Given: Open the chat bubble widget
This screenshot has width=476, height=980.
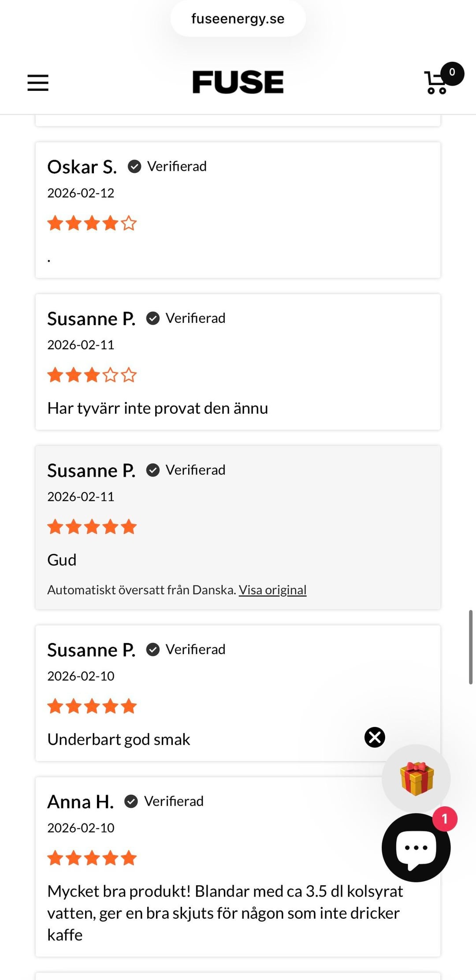Looking at the screenshot, I should point(416,848).
